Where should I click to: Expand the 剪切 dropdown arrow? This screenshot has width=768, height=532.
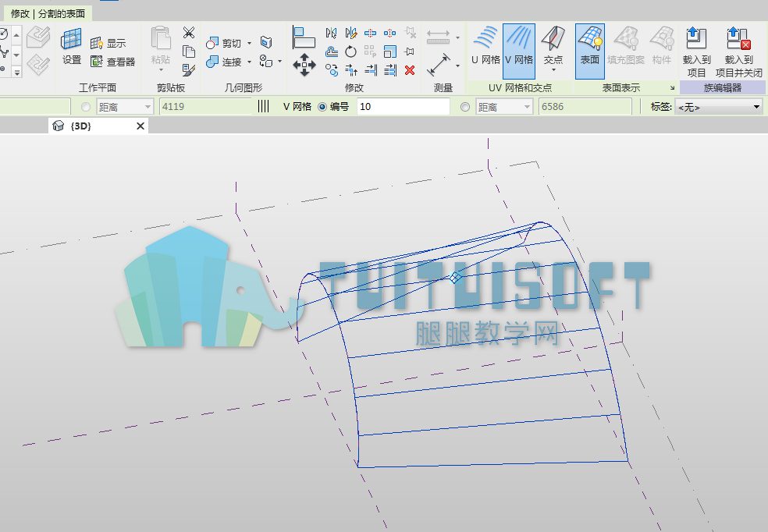tap(249, 43)
